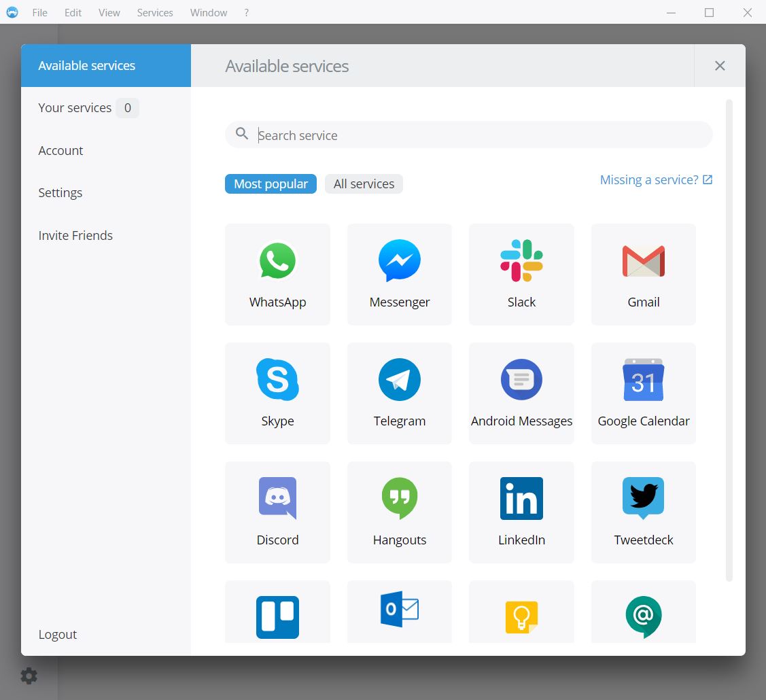The height and width of the screenshot is (700, 766).
Task: Click the services list scrollbar
Action: [729, 340]
